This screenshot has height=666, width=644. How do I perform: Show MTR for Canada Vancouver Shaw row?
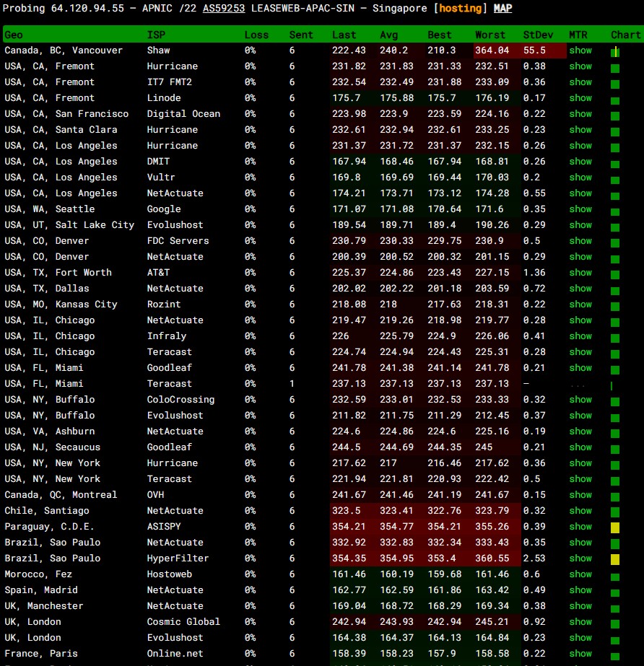(x=580, y=50)
